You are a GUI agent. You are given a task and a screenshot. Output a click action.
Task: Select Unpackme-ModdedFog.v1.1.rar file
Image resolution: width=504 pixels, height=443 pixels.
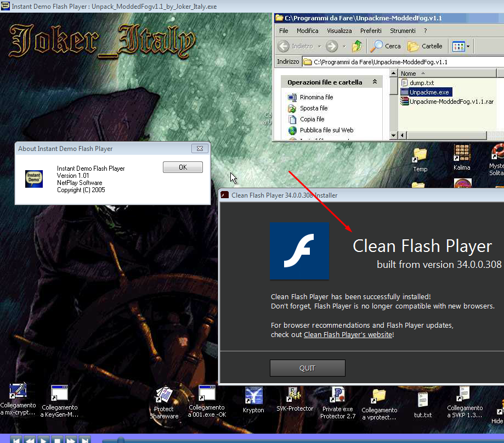pyautogui.click(x=447, y=102)
